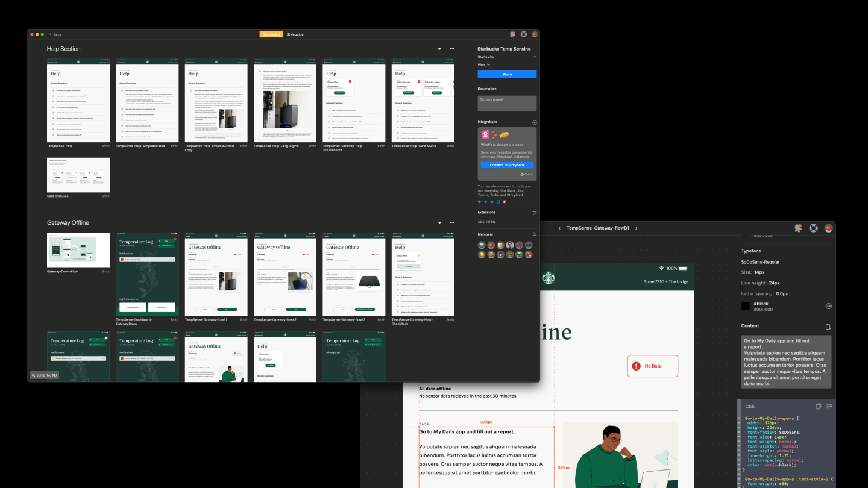Image resolution: width=868 pixels, height=488 pixels.
Task: Open the help lifebuoy in flowB1 window
Action: tap(813, 228)
